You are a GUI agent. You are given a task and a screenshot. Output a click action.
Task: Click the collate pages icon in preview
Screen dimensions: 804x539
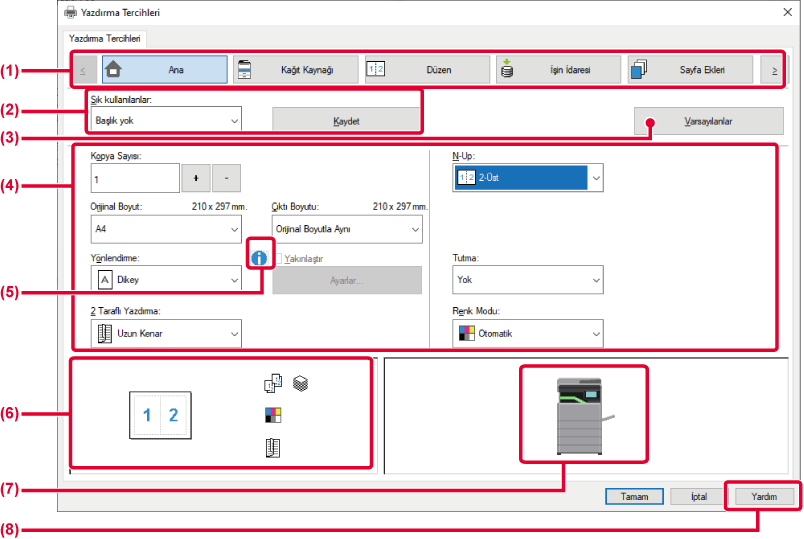click(273, 382)
